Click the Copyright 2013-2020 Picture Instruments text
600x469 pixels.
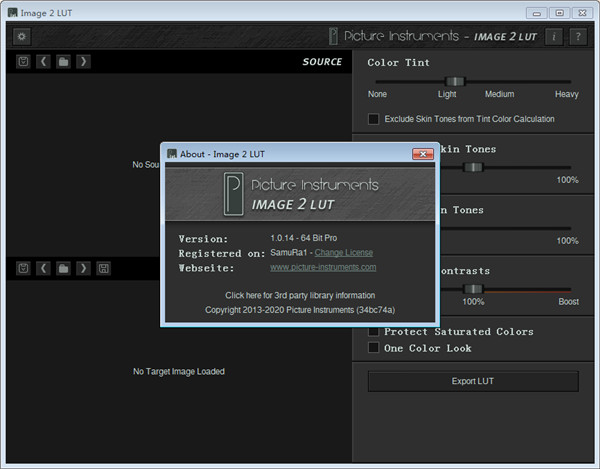pos(300,310)
